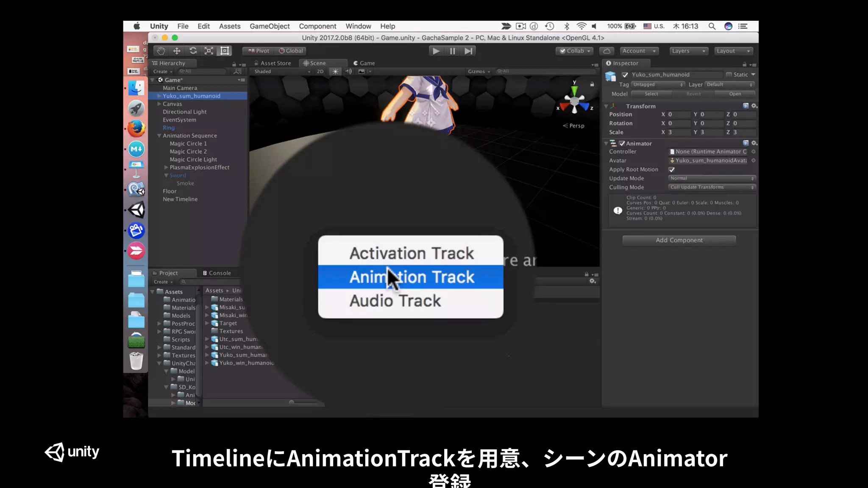Switch to the Asset Store tab
This screenshot has height=488, width=868.
(x=273, y=63)
